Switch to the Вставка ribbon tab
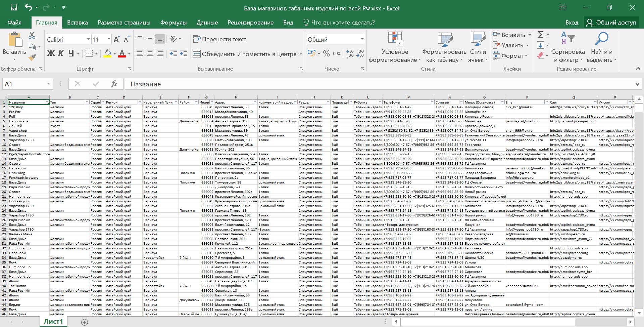This screenshot has width=644, height=327. pyautogui.click(x=77, y=23)
